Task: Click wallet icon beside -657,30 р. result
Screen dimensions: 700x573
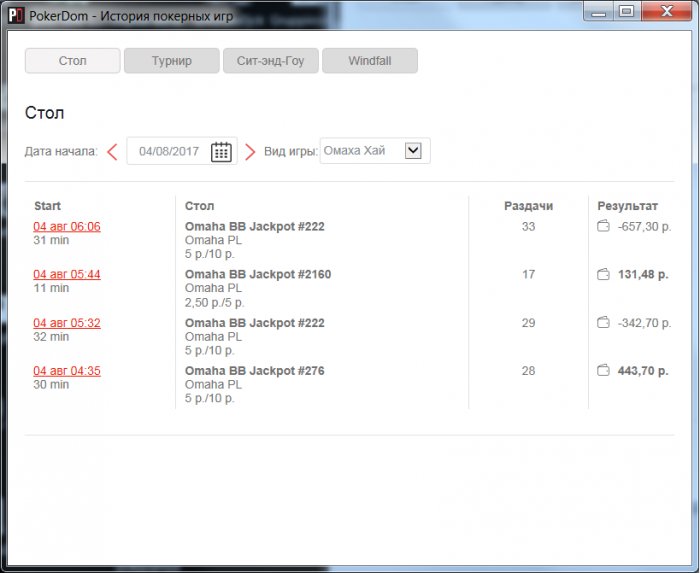Action: (603, 226)
